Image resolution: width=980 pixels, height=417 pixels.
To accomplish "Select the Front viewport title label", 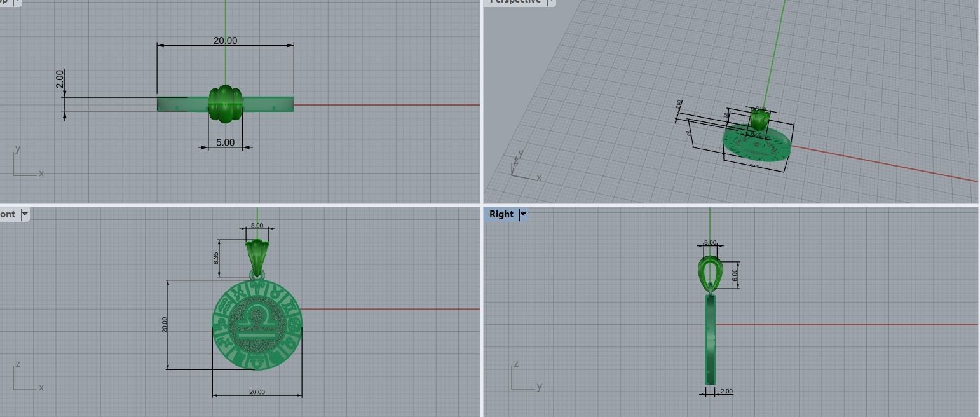I will tap(8, 214).
